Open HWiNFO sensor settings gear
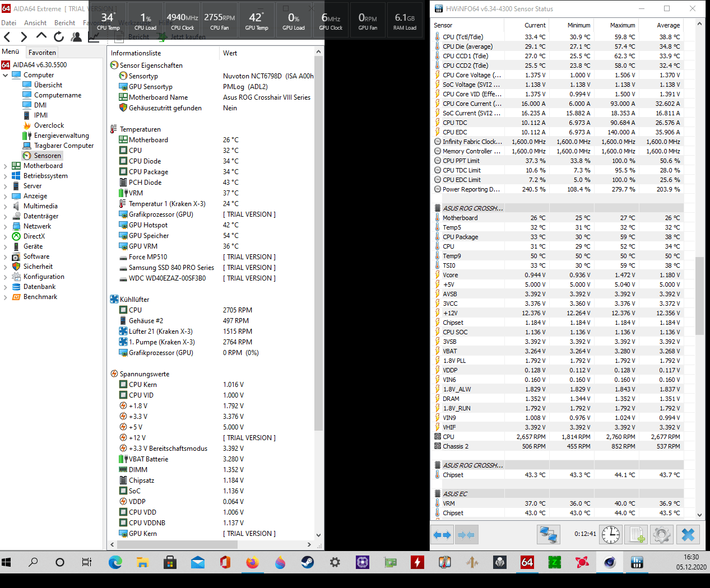Viewport: 710px width, 588px height. (x=662, y=535)
